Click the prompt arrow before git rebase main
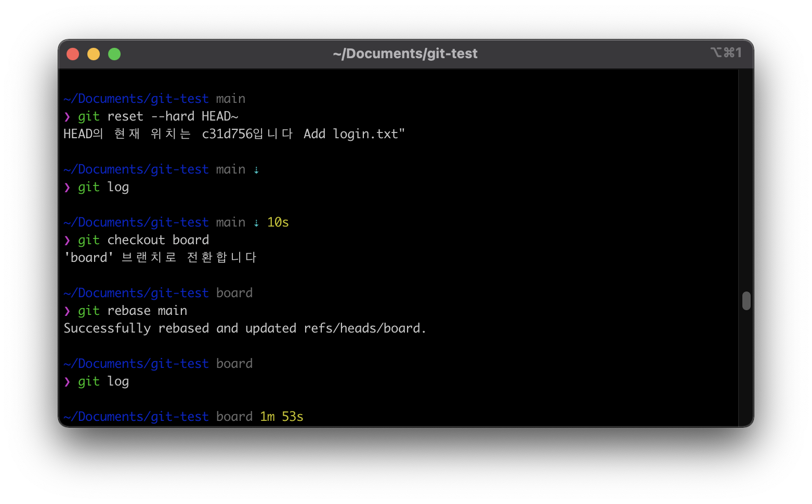Viewport: 812px width, 504px height. tap(67, 310)
